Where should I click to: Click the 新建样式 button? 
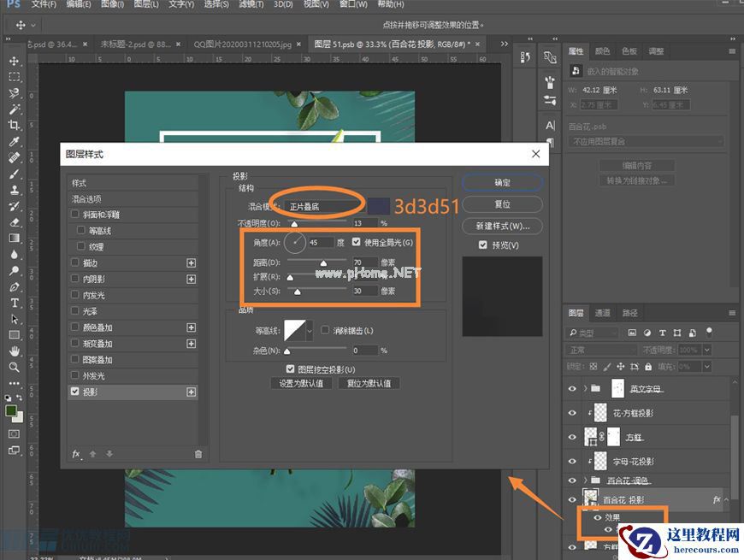pyautogui.click(x=502, y=225)
